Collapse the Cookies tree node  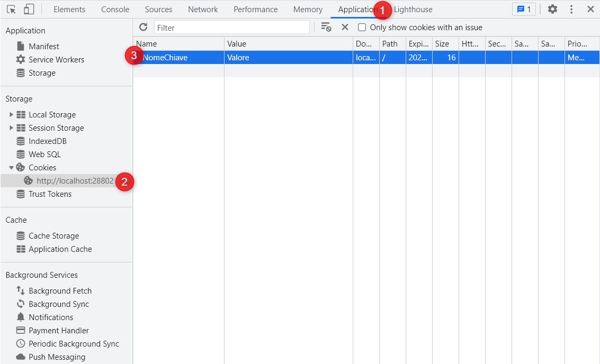coord(12,168)
